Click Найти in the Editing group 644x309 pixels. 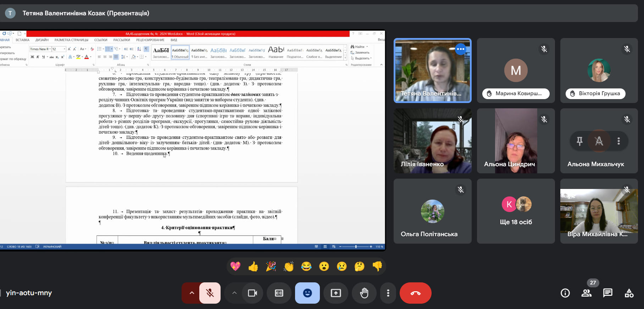point(359,47)
